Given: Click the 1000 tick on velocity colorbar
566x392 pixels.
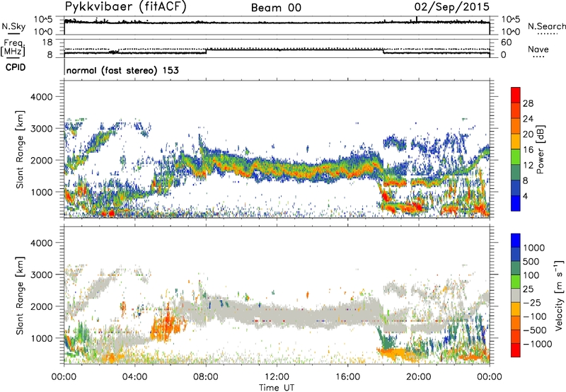Looking at the screenshot, I should coord(533,248).
